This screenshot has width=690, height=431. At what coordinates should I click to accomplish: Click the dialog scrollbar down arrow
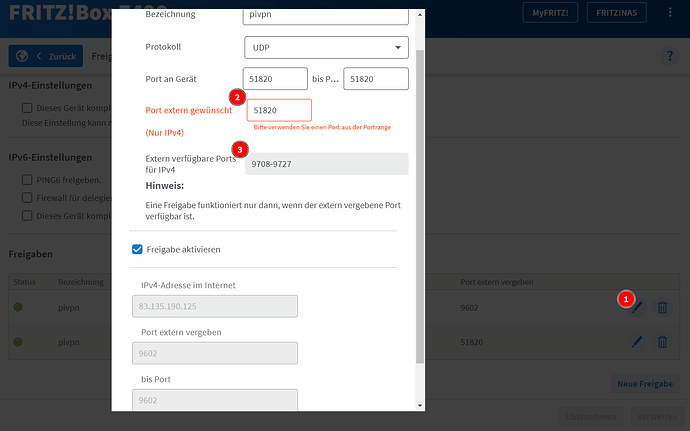pos(419,405)
